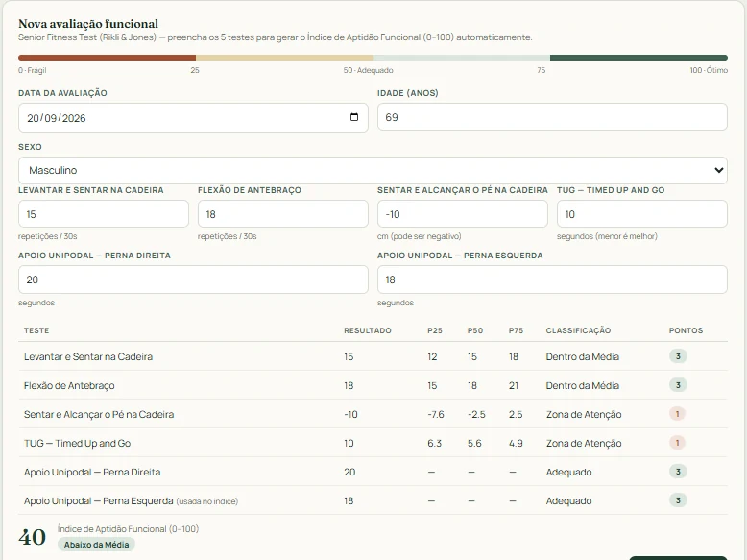747x560 pixels.
Task: Focus Sentar e Alcançar o Pé input
Action: (463, 214)
